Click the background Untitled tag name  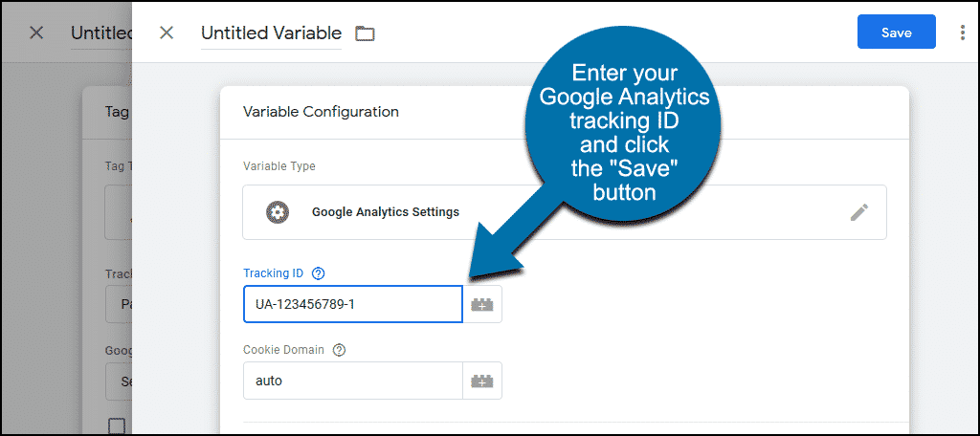pyautogui.click(x=101, y=33)
